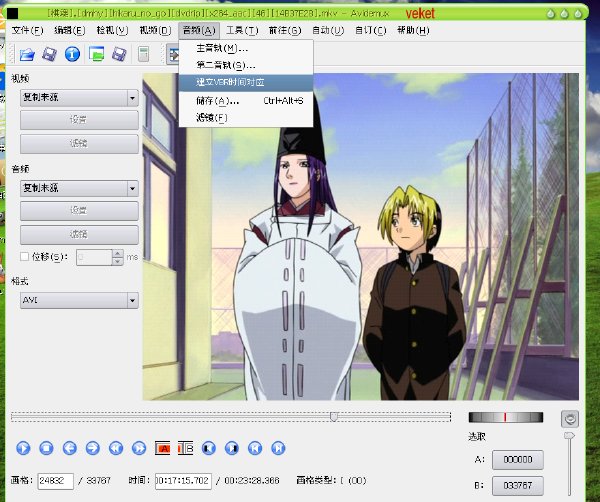Click the black window menu icon in title bar
Image resolution: width=600 pixels, height=502 pixels.
coord(12,13)
